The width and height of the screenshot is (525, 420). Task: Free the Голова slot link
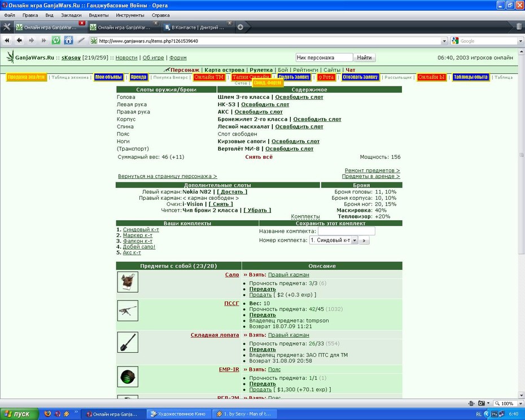(x=299, y=97)
